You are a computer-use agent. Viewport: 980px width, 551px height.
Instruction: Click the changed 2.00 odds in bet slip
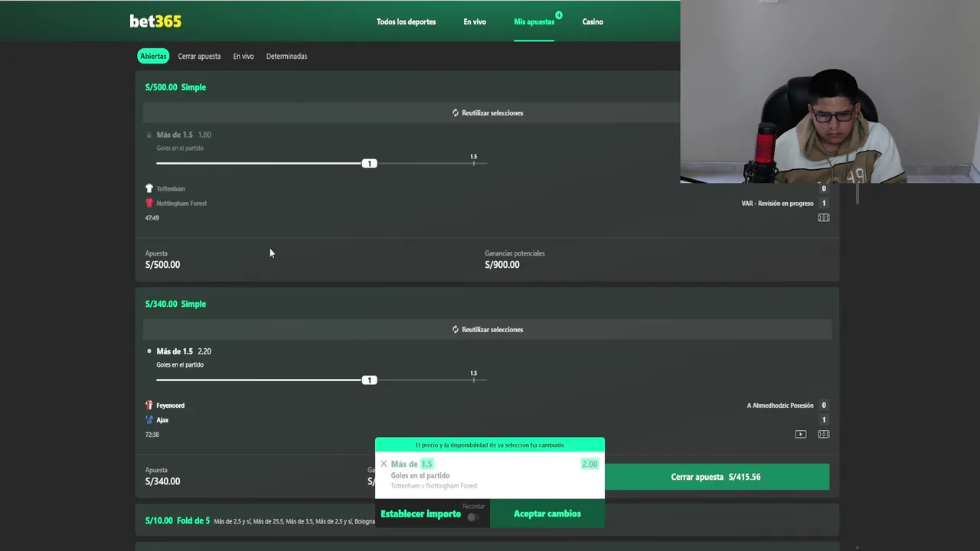(590, 464)
